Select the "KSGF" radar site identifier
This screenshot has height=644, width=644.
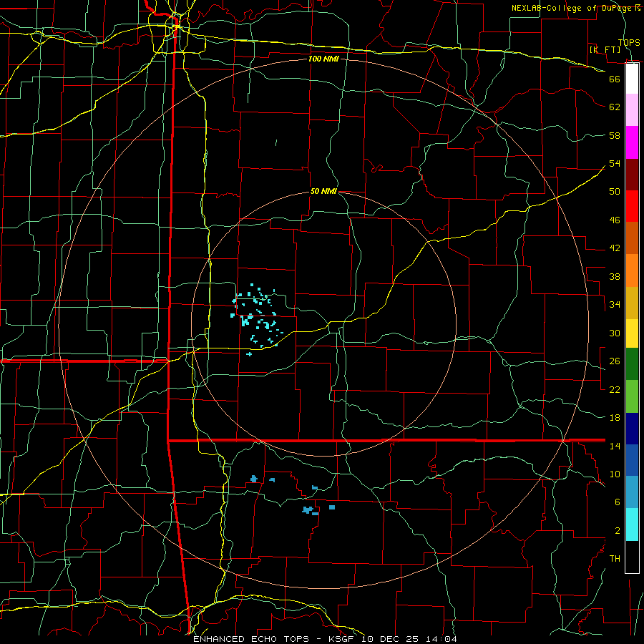(343, 639)
